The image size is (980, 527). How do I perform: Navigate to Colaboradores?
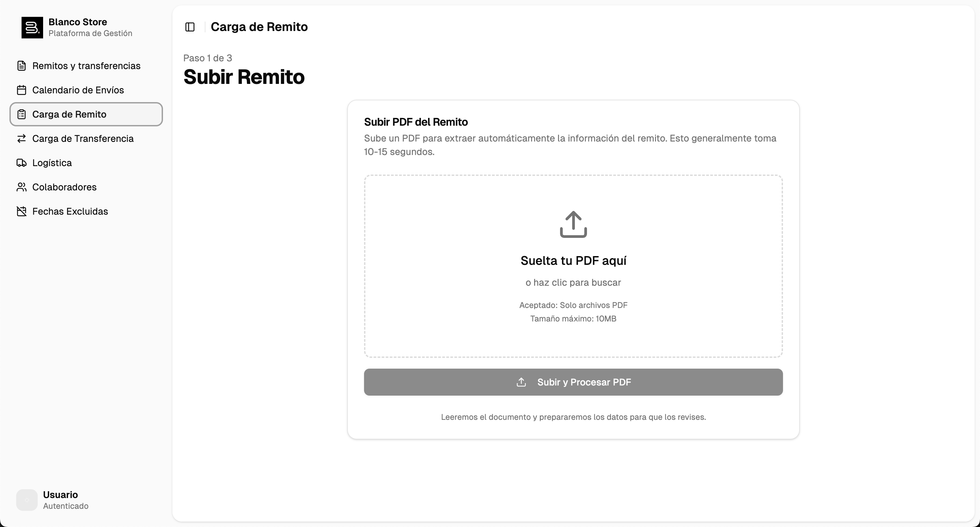click(64, 187)
